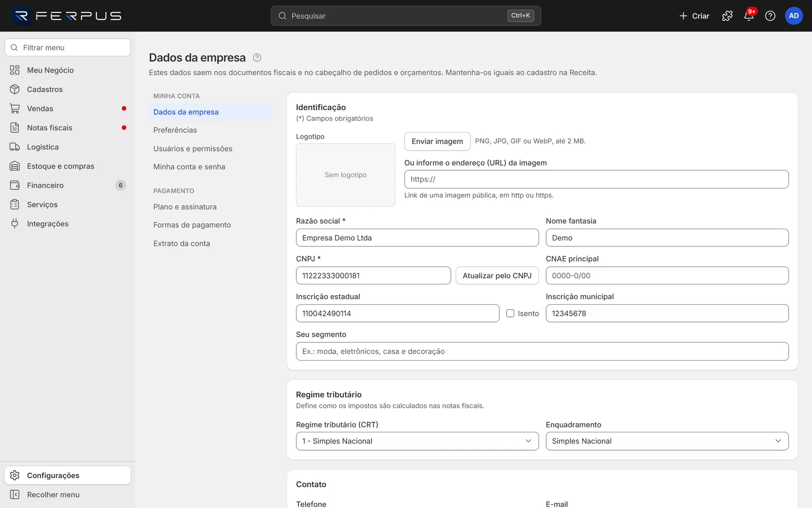
Task: Click the Logística truck icon
Action: [x=15, y=147]
